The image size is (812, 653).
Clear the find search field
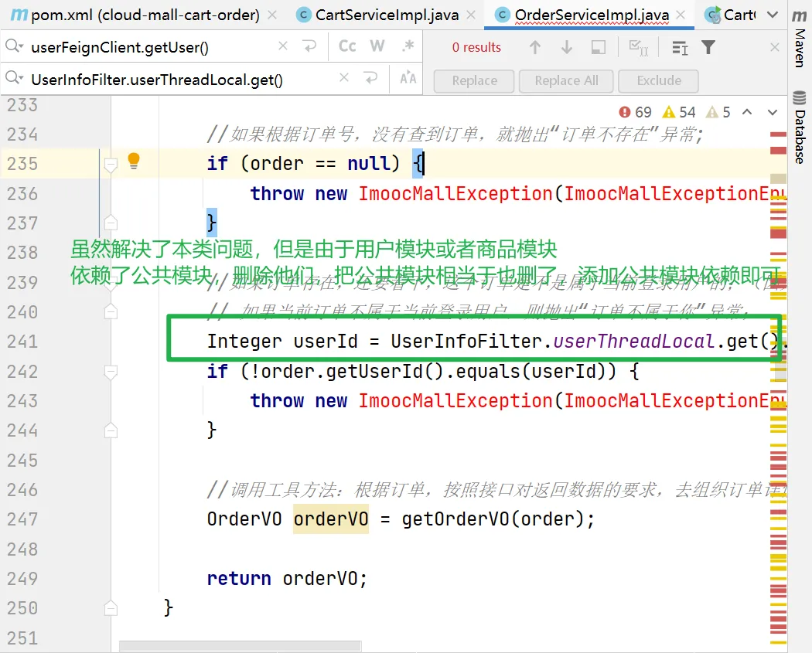pyautogui.click(x=283, y=46)
